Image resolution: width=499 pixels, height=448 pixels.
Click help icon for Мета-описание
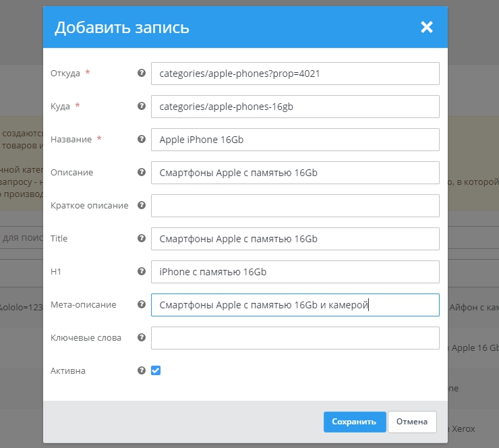(x=142, y=304)
